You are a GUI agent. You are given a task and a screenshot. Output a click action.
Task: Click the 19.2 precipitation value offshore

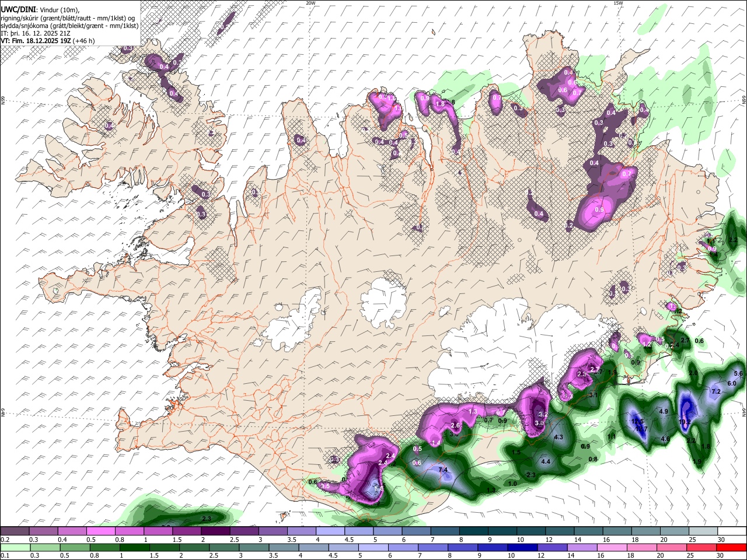click(685, 422)
